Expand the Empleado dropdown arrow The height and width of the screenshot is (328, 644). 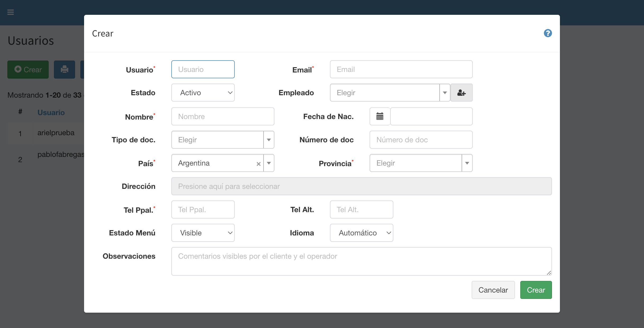445,93
